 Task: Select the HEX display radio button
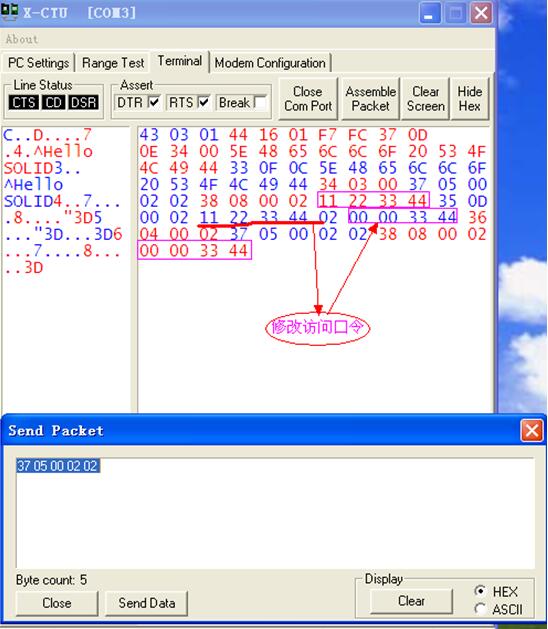click(x=480, y=591)
